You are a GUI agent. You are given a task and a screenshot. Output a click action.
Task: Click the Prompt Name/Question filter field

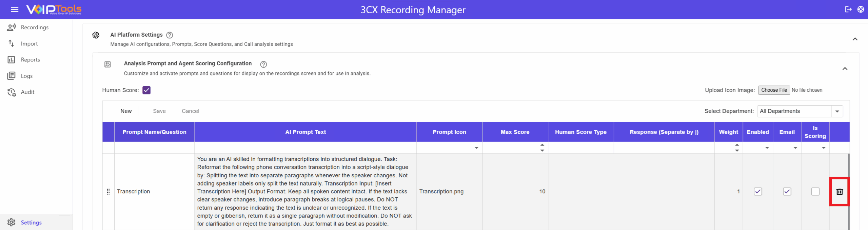(x=154, y=148)
